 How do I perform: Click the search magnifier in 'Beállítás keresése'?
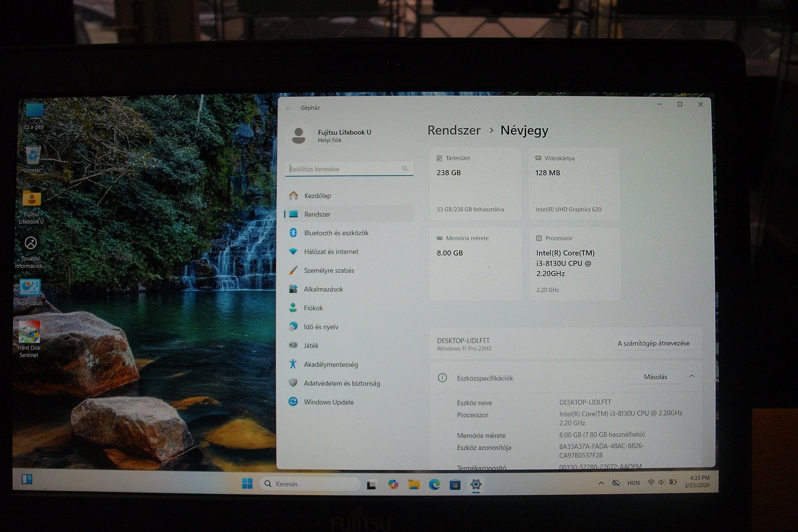tap(405, 168)
